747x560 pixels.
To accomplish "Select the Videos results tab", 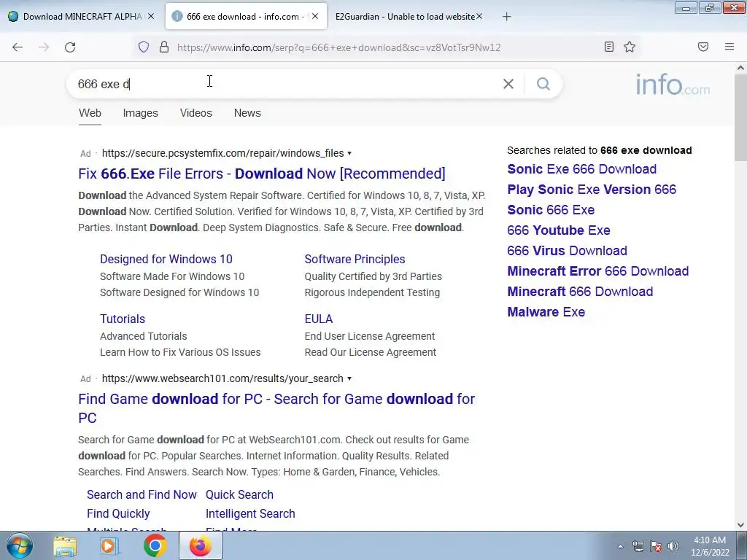I will 196,113.
